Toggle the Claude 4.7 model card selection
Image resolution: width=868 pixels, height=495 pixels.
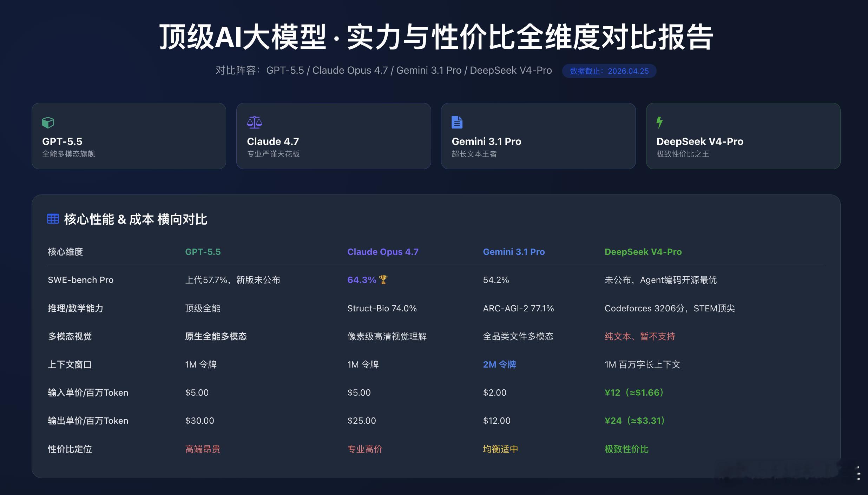coord(333,136)
